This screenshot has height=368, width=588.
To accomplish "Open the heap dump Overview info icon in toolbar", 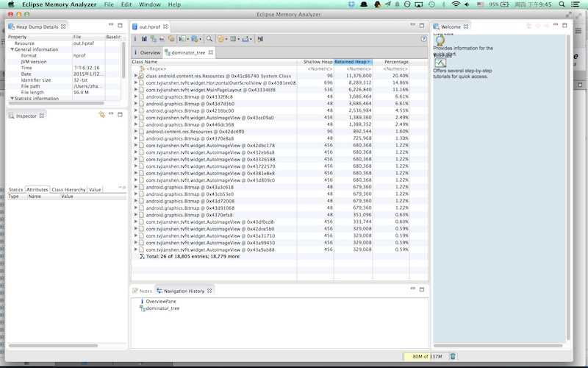I will pyautogui.click(x=135, y=39).
